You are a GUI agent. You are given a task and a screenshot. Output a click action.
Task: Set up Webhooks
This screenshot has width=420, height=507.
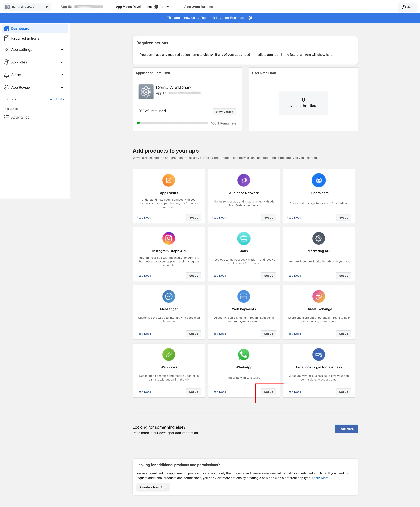[194, 392]
